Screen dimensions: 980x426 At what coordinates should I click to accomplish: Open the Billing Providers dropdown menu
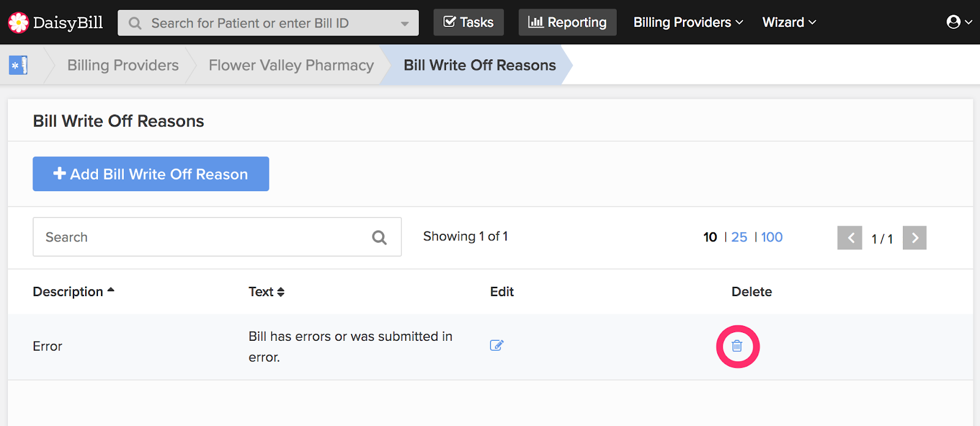click(688, 22)
